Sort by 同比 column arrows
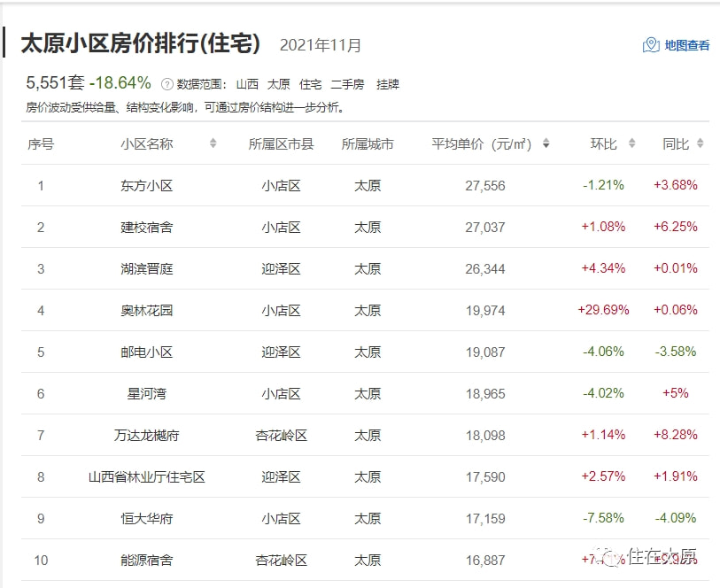 tap(700, 143)
